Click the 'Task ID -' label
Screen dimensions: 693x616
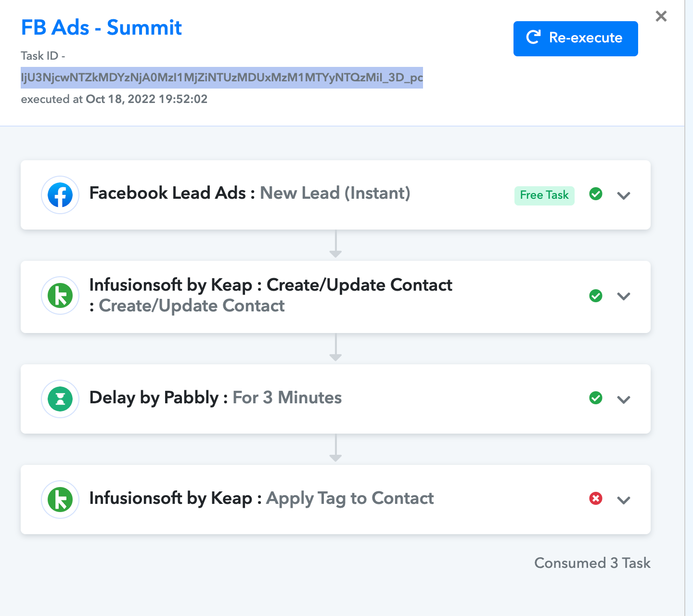pos(43,56)
